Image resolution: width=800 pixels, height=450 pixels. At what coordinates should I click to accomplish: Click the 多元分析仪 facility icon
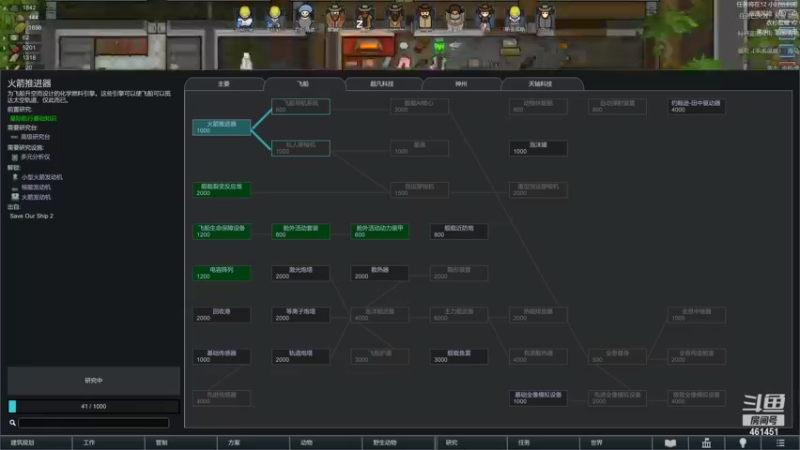(x=14, y=157)
